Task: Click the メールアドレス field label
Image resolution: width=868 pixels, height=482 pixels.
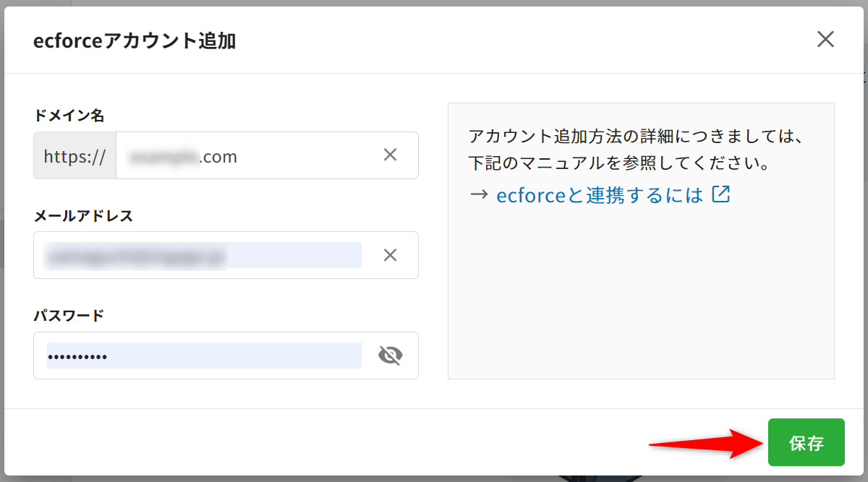Action: tap(83, 215)
